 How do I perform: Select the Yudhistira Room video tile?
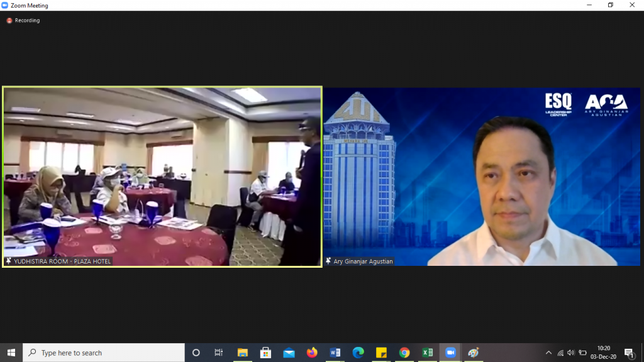(x=162, y=177)
